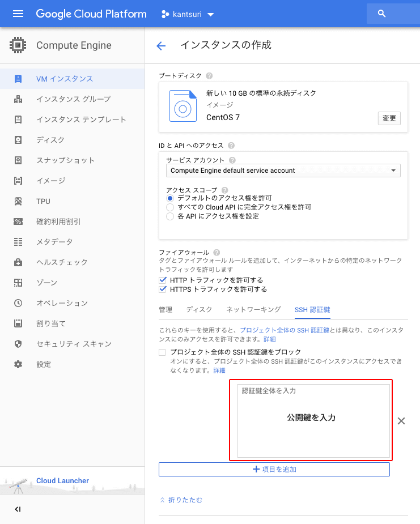
Task: Open the サービス アカウント dropdown
Action: [x=283, y=171]
